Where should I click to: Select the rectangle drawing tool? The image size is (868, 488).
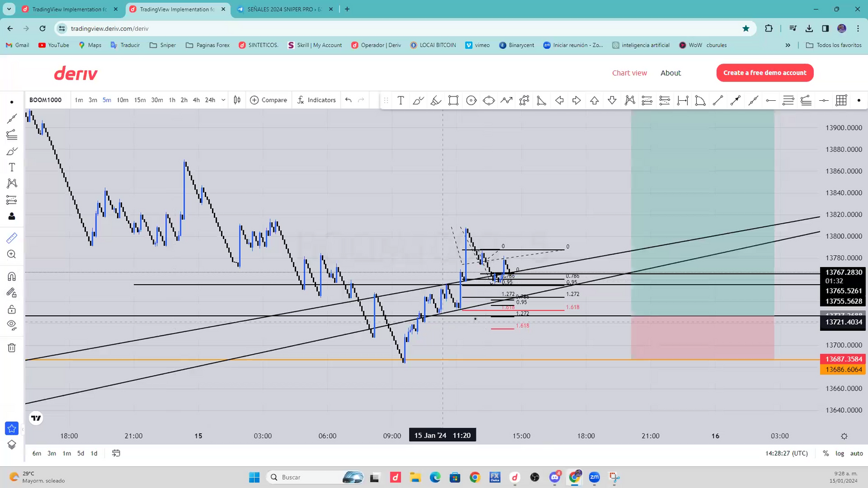coord(454,100)
